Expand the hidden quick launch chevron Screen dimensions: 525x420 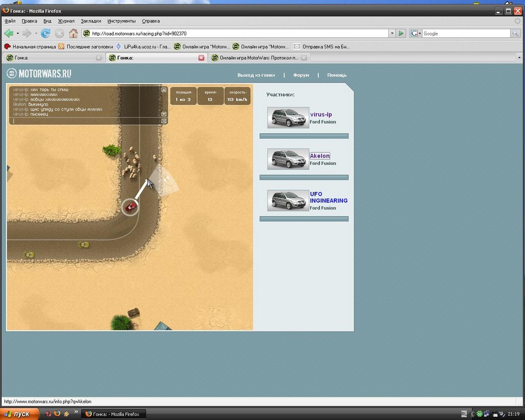pyautogui.click(x=76, y=412)
